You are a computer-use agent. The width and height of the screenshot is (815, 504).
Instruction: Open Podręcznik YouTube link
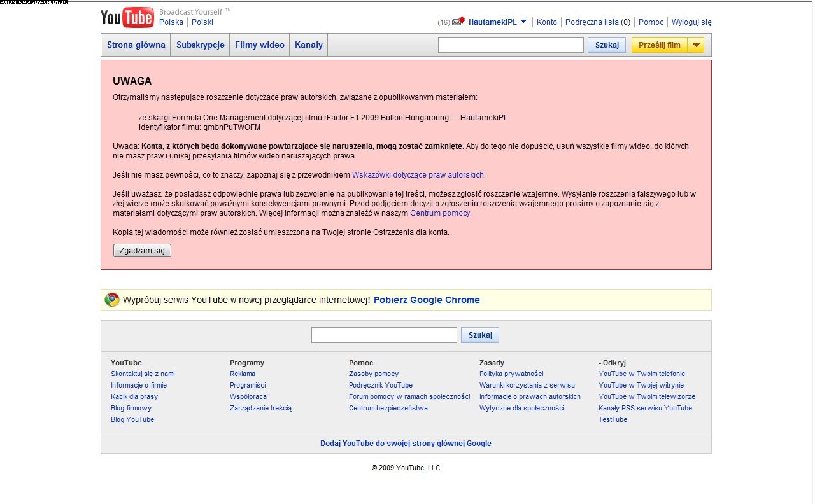click(x=381, y=385)
